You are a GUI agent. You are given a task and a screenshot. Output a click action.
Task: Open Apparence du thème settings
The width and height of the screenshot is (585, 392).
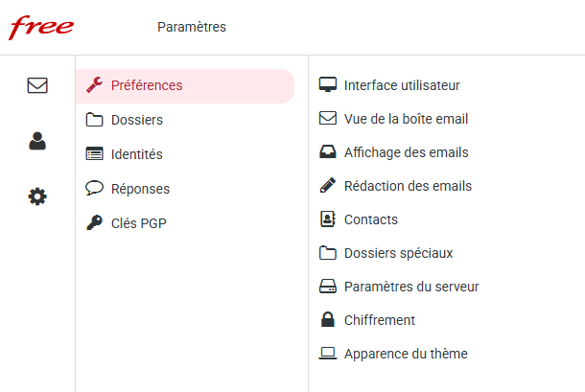[x=406, y=354]
